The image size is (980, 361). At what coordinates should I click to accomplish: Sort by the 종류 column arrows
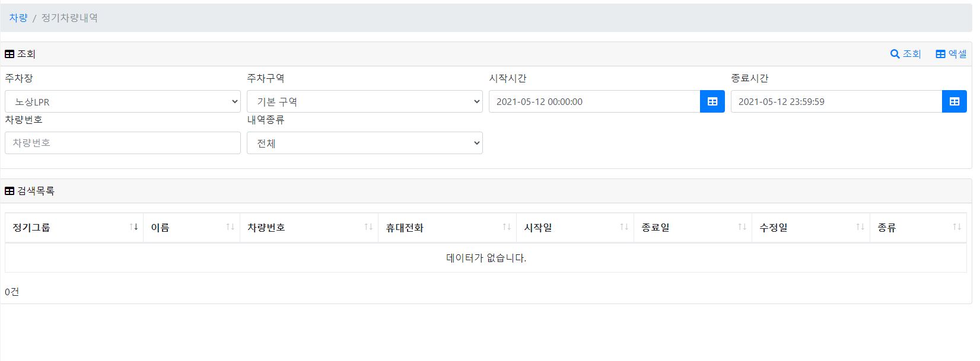[x=957, y=227]
